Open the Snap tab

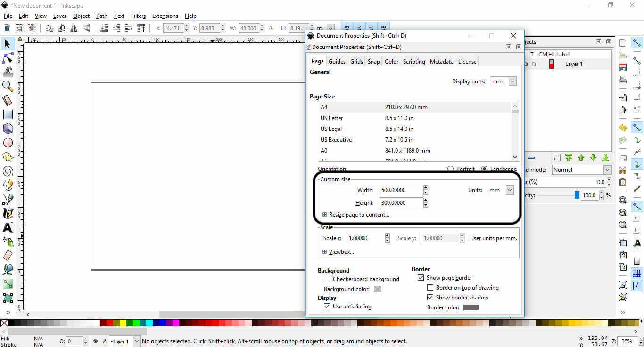373,62
